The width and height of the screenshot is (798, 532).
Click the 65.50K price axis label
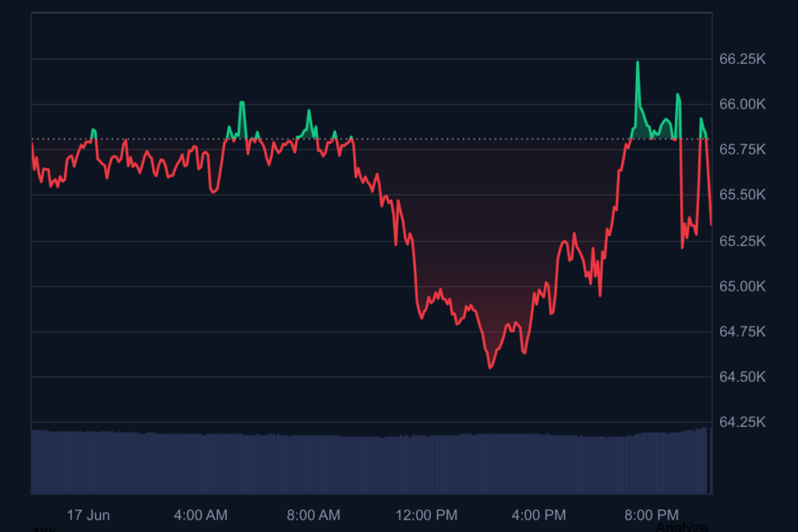click(742, 195)
